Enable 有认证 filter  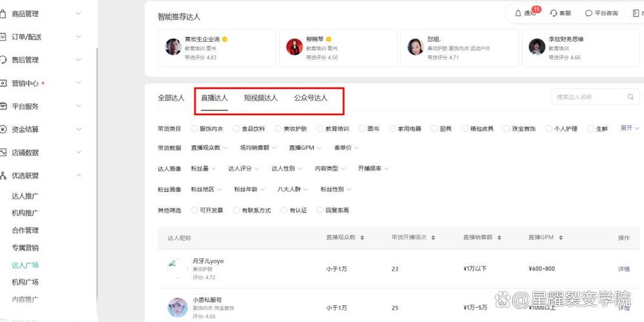coord(284,211)
